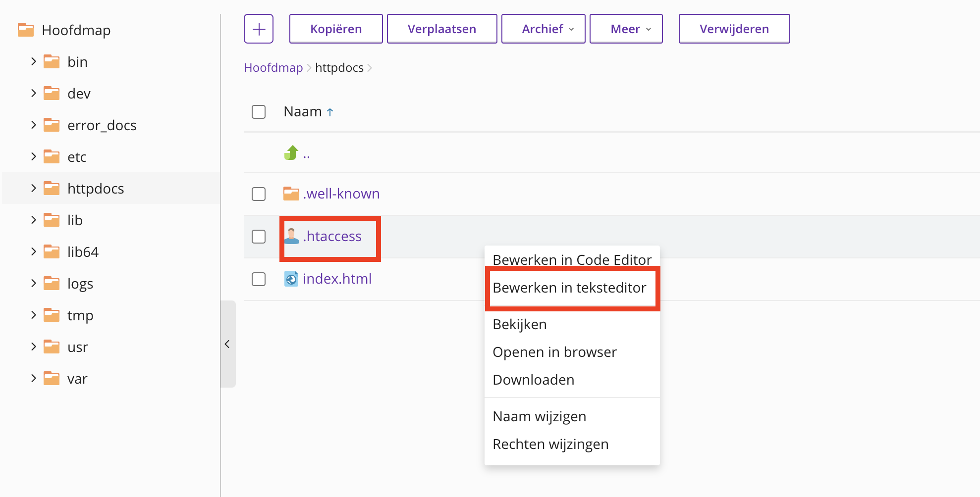Expand the logs folder in the tree
The image size is (980, 497).
tap(34, 283)
